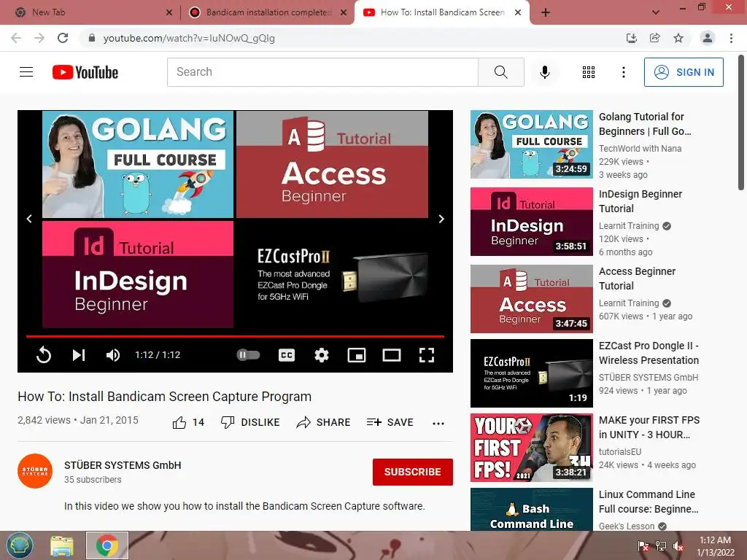Image resolution: width=747 pixels, height=560 pixels.
Task: Click the search magnifier button
Action: click(500, 72)
